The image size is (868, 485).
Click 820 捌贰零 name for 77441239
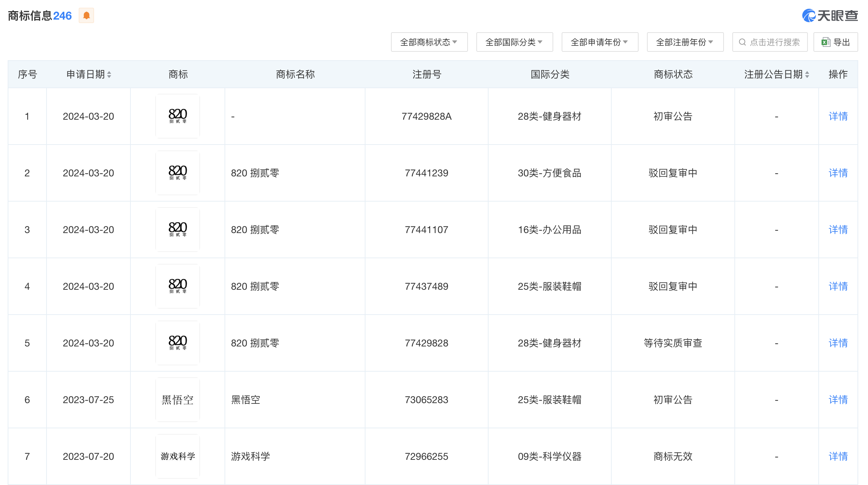pyautogui.click(x=255, y=173)
